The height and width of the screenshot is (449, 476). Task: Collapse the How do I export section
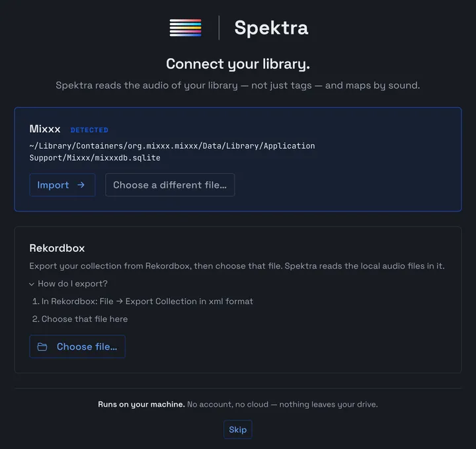[x=69, y=284]
